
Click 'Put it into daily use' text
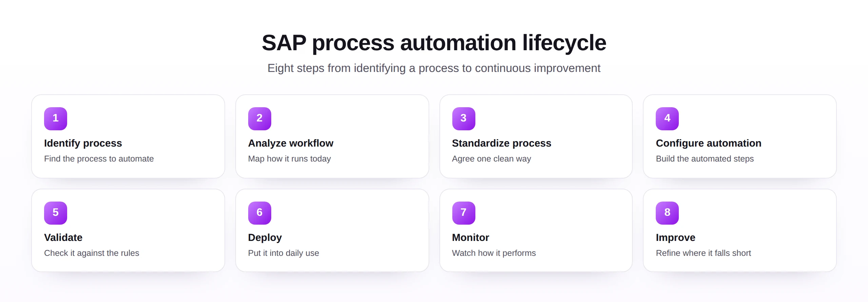[283, 253]
